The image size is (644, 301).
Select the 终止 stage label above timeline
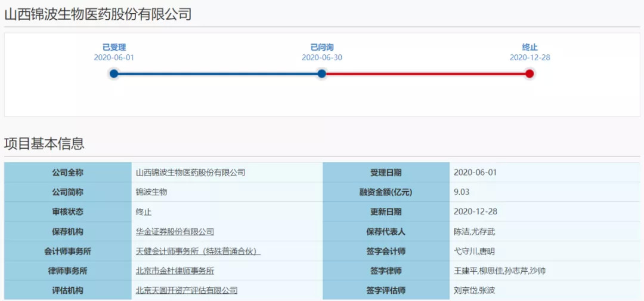tap(530, 48)
